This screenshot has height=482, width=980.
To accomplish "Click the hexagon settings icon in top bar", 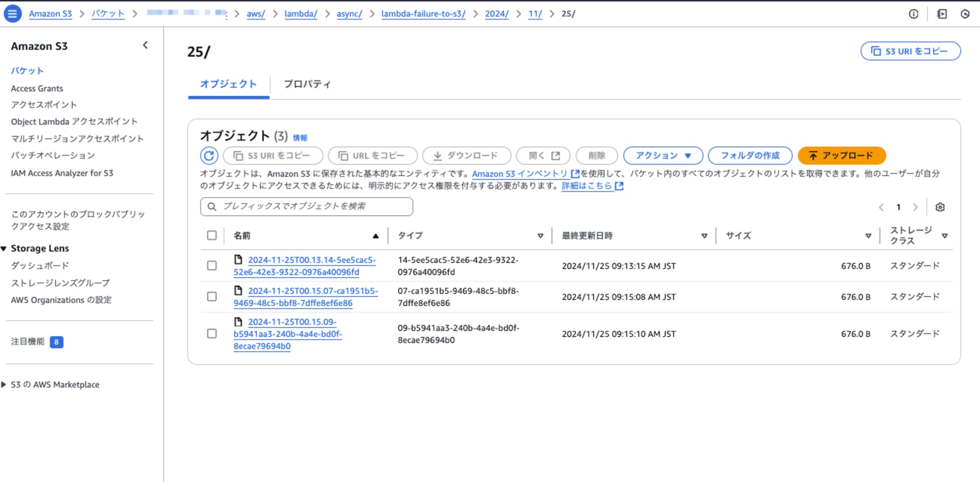I will point(965,14).
